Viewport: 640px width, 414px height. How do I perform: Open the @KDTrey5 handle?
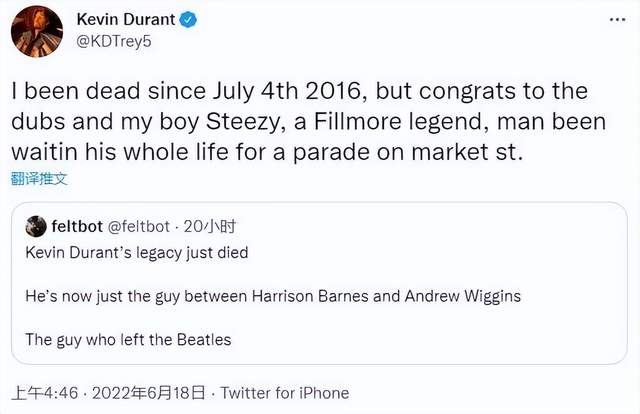click(114, 43)
